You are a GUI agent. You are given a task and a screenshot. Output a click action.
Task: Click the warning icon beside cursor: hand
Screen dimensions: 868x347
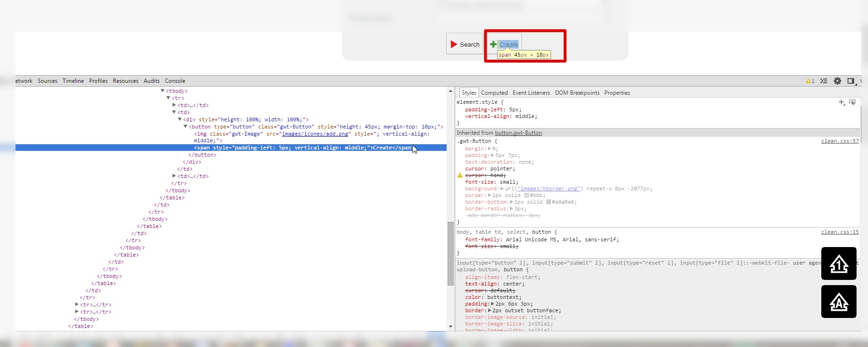click(x=460, y=175)
